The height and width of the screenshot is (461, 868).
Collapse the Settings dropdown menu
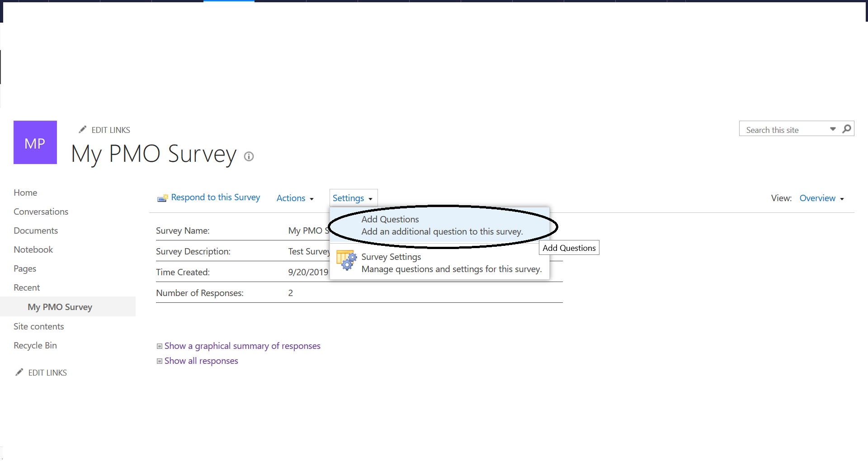pyautogui.click(x=353, y=198)
